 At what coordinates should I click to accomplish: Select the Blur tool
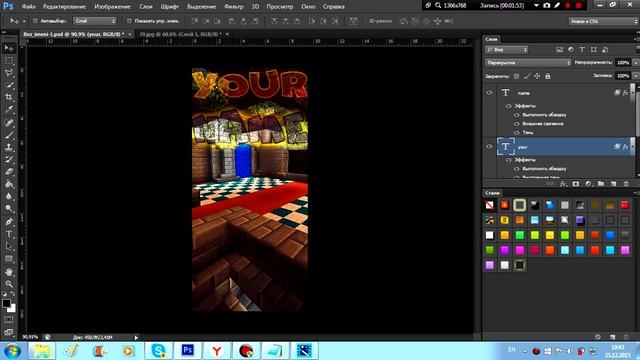coord(9,196)
